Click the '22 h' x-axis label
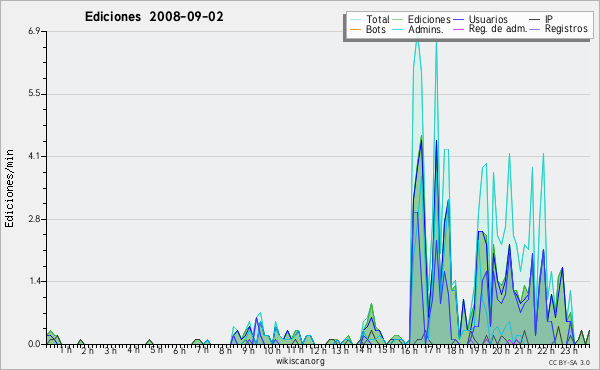This screenshot has width=600, height=370. coord(546,350)
